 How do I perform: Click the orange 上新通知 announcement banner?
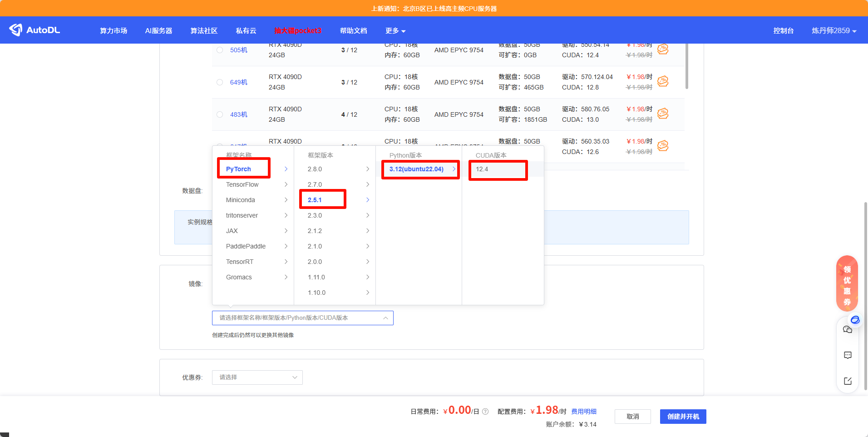click(434, 8)
